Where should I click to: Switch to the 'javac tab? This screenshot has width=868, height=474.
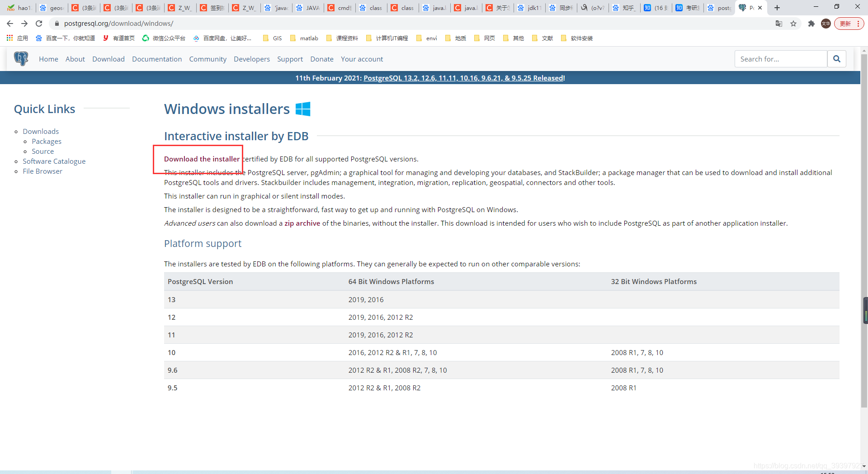[x=277, y=8]
